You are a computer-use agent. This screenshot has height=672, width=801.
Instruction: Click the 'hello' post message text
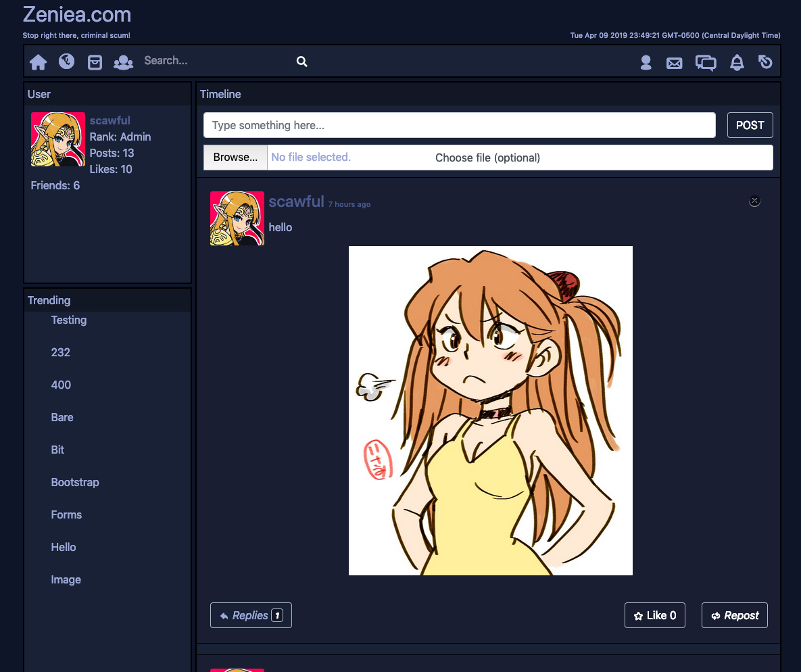[x=281, y=227]
